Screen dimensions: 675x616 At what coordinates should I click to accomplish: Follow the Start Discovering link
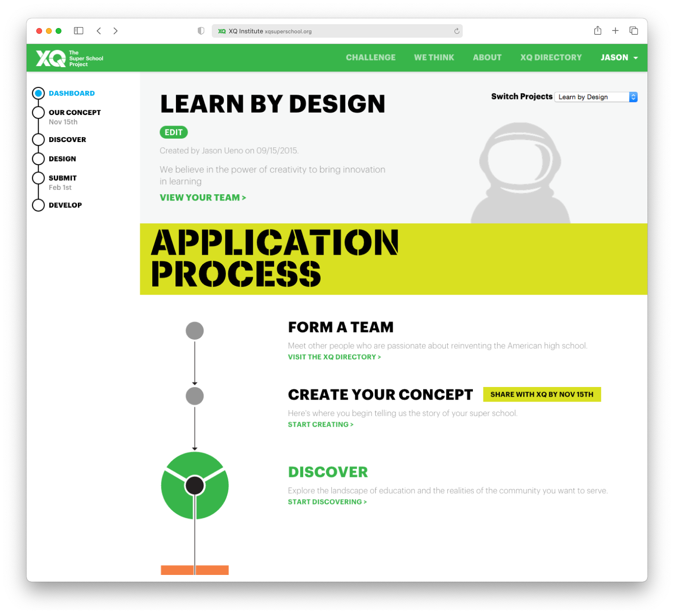327,502
